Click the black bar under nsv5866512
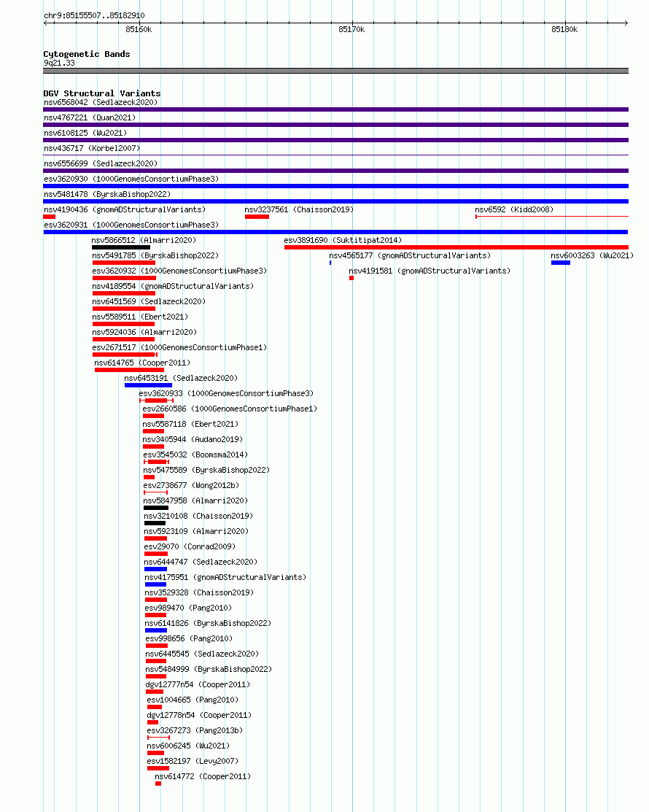Viewport: 649px width, 812px height. [120, 247]
